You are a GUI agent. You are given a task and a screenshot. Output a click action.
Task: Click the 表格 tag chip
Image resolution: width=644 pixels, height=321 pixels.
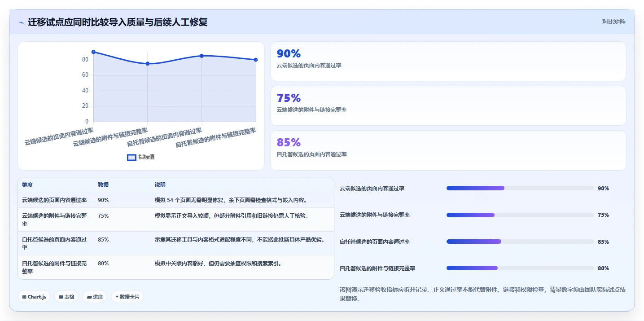[x=66, y=297]
